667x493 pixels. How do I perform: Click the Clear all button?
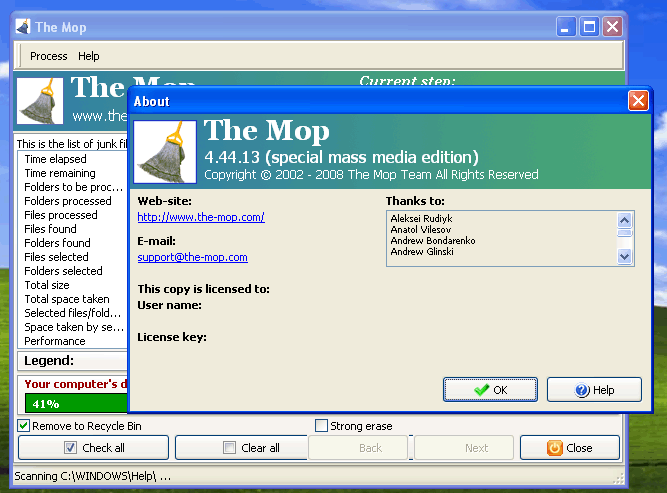click(x=242, y=447)
